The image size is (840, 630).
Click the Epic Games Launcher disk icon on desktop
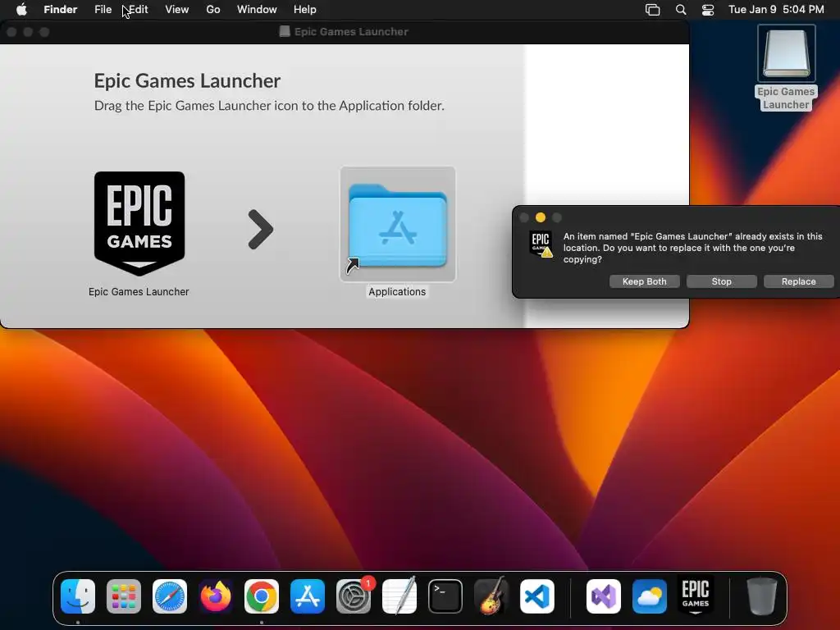786,53
